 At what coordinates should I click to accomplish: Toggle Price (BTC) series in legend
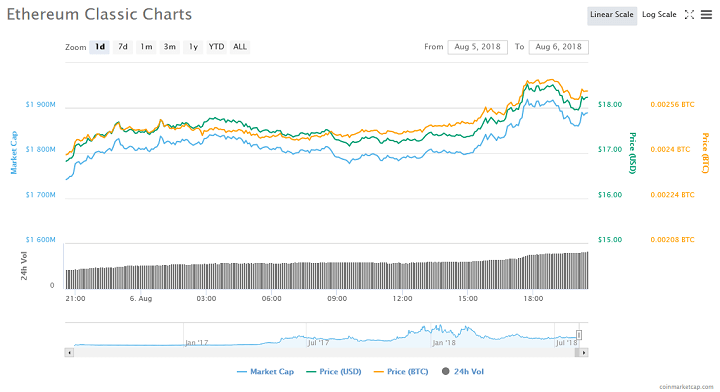pos(401,372)
